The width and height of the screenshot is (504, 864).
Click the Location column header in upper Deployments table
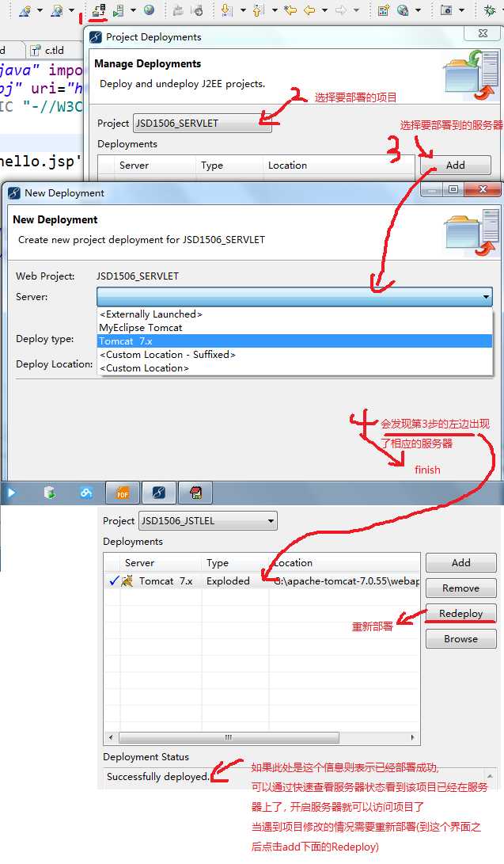click(x=287, y=166)
